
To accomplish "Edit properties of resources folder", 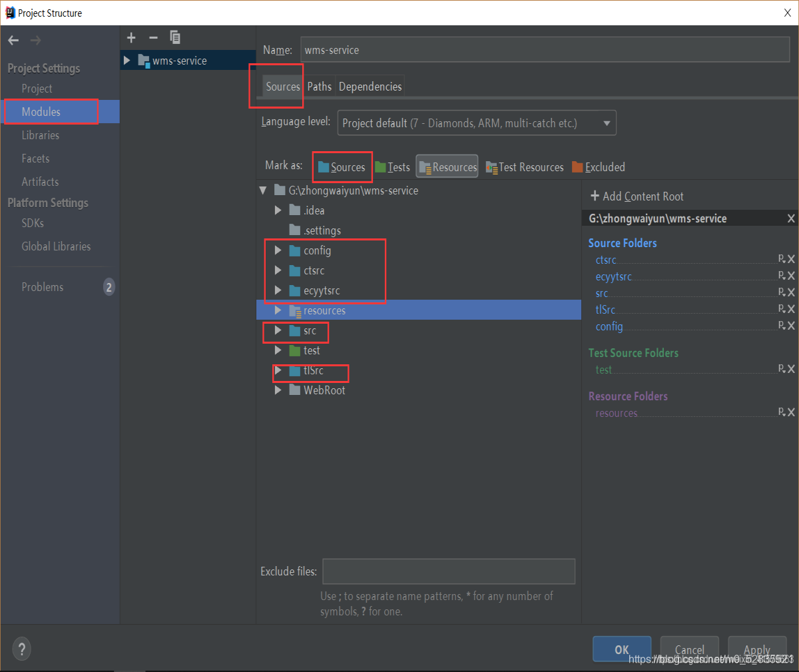I will [x=782, y=412].
